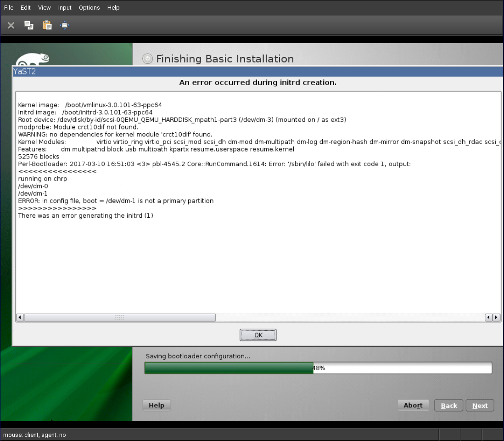Click the Help button in the installer
Screen dimensions: 504x441
click(x=157, y=405)
